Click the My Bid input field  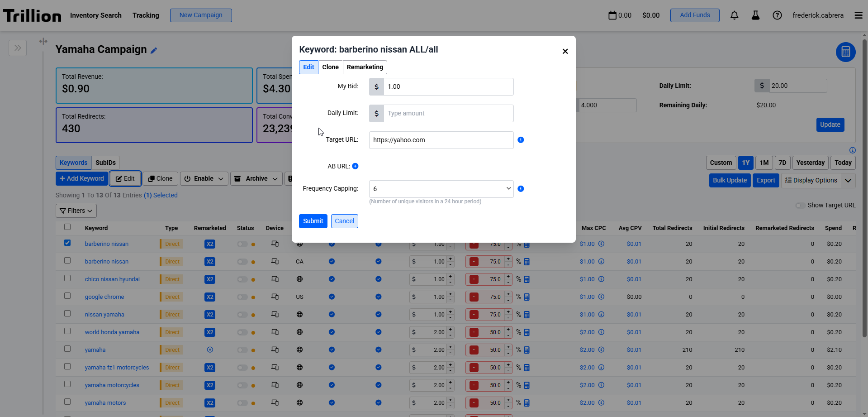click(x=448, y=86)
